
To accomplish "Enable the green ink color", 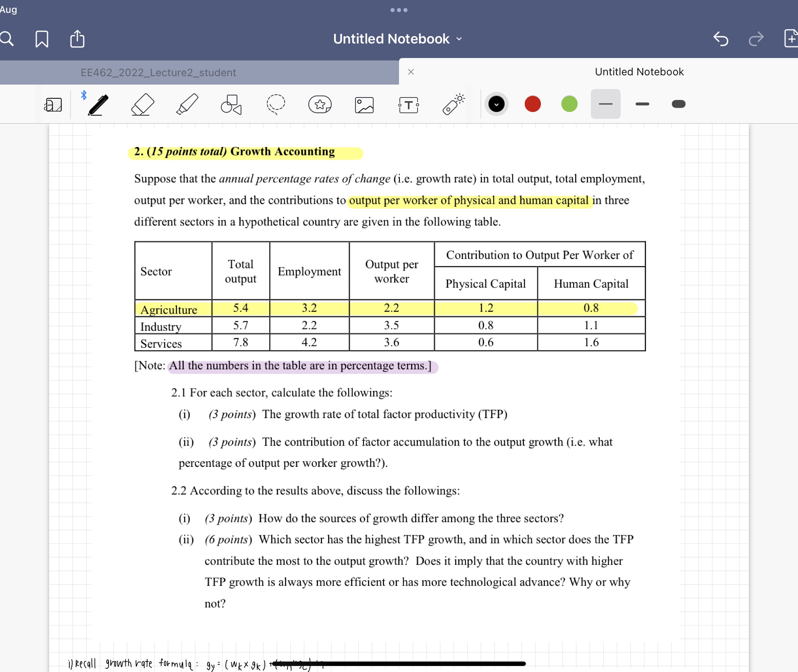I will [x=569, y=104].
